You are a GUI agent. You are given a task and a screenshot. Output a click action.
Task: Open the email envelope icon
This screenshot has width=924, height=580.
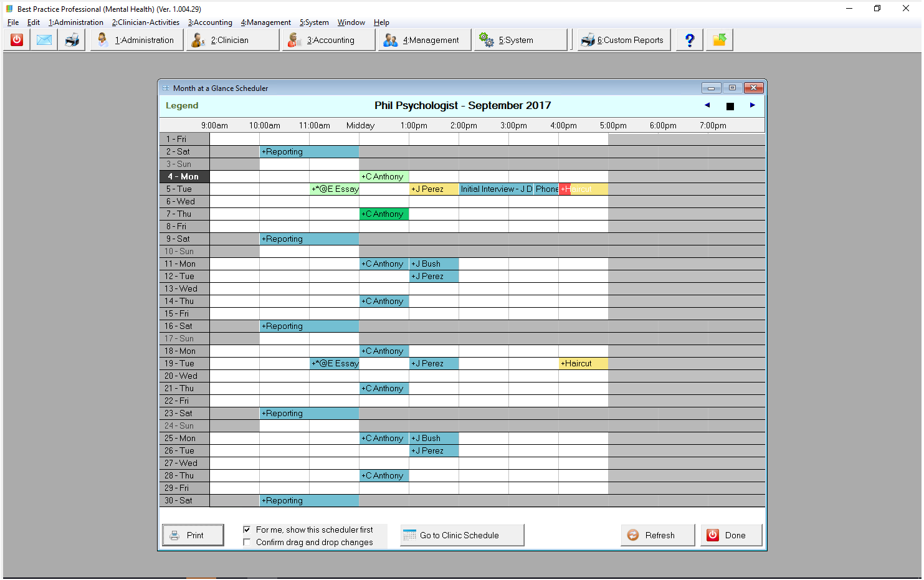pyautogui.click(x=44, y=40)
